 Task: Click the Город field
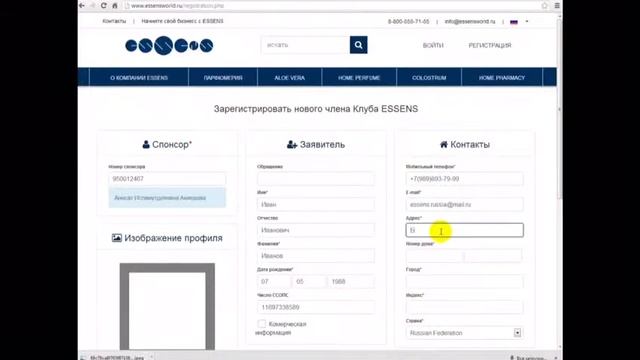tap(464, 282)
